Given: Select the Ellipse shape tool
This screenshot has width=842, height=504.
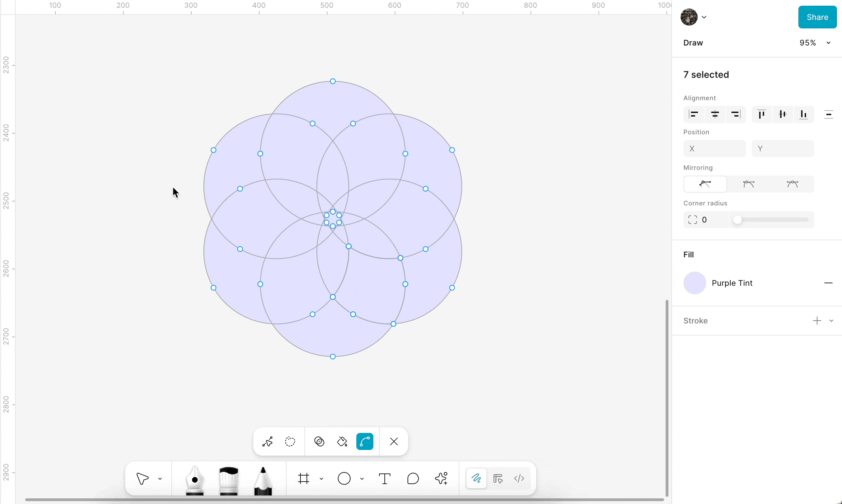Looking at the screenshot, I should [344, 478].
